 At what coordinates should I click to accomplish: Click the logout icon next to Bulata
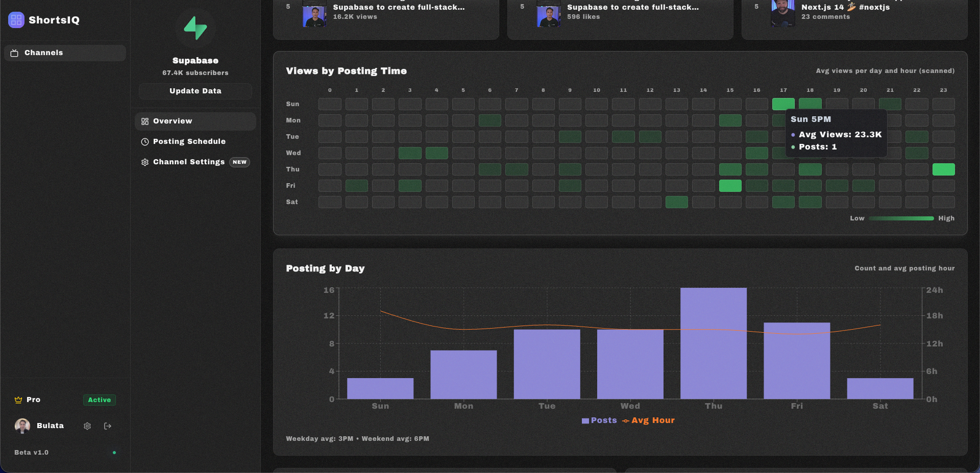108,426
